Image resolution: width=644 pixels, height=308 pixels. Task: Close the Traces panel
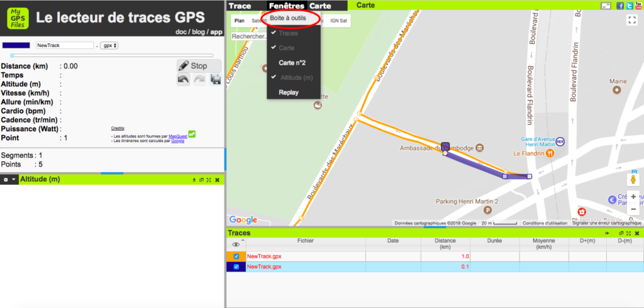(x=637, y=233)
